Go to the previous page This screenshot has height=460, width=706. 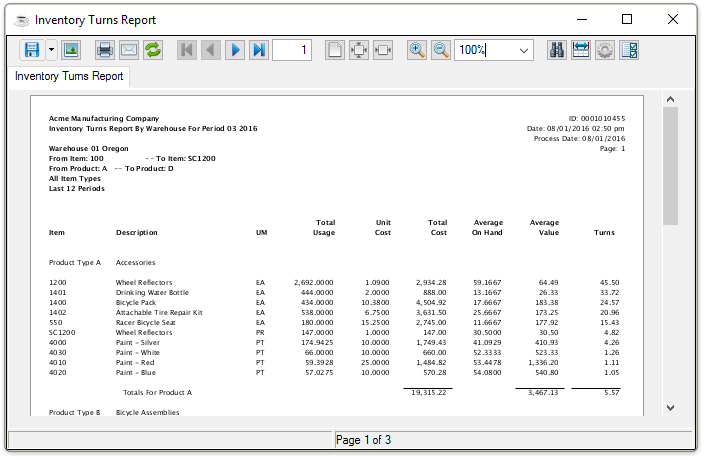point(211,50)
